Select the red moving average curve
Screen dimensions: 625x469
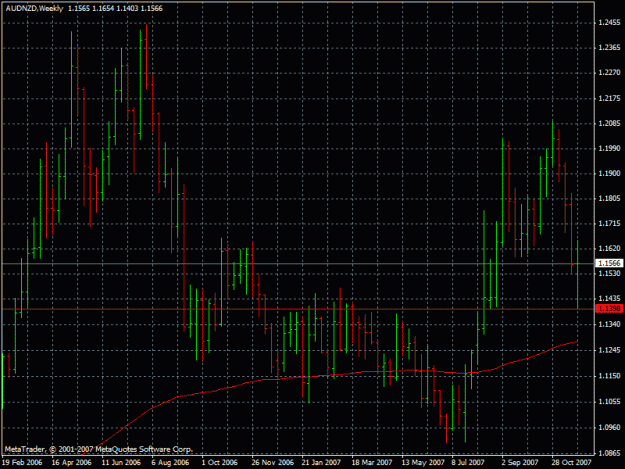pos(329,375)
